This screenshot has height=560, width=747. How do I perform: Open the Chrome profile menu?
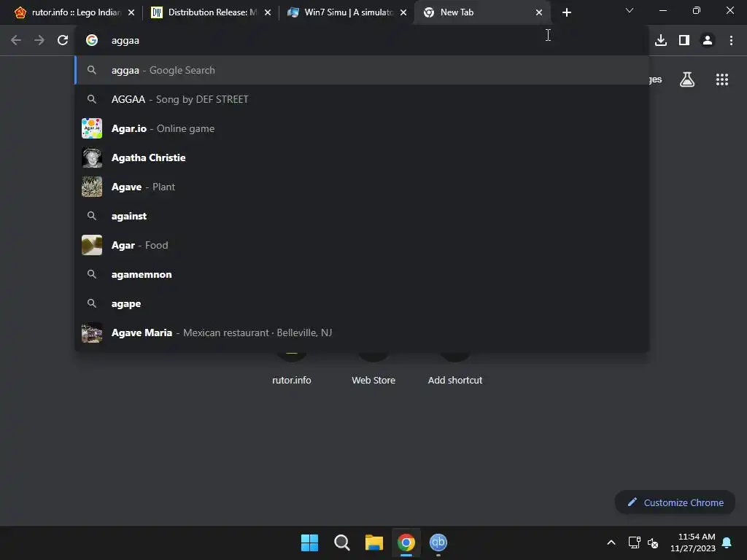[x=708, y=41]
